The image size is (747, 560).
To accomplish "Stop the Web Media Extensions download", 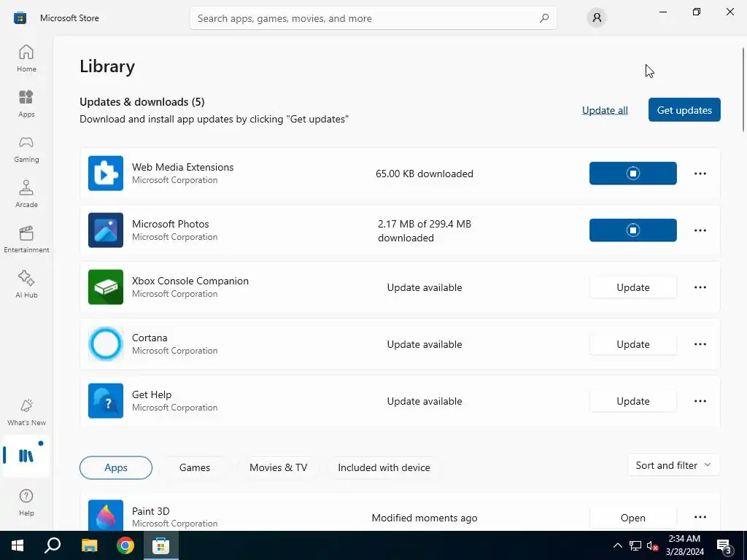I will point(632,174).
